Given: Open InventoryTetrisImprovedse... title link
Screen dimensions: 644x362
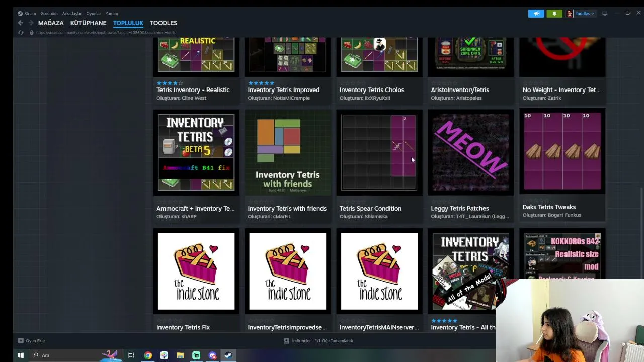Looking at the screenshot, I should [287, 328].
